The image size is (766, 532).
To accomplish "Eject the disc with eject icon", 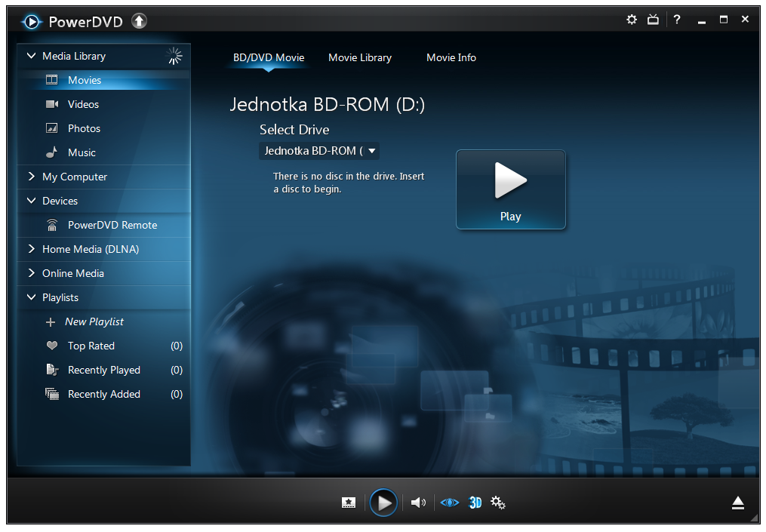I will coord(737,503).
